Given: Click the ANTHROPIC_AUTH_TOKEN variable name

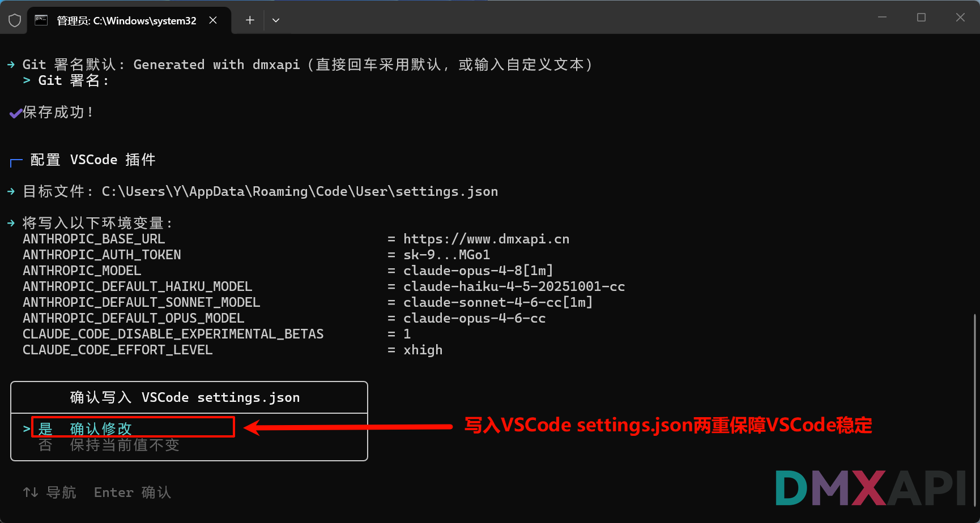Looking at the screenshot, I should [101, 255].
